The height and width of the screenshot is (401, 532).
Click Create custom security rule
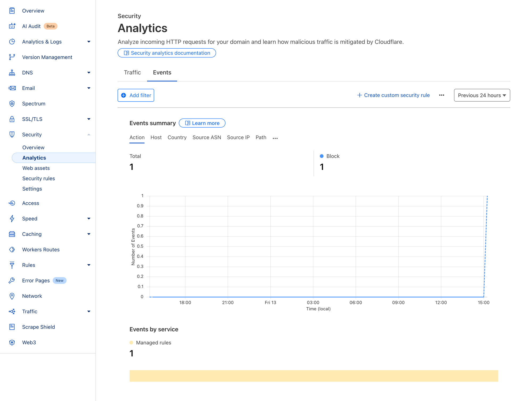click(x=393, y=95)
